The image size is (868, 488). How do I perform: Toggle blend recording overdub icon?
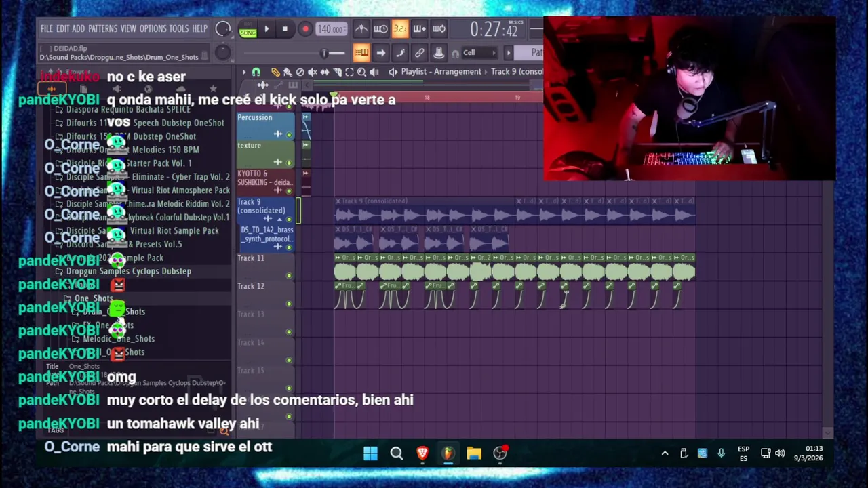[419, 28]
